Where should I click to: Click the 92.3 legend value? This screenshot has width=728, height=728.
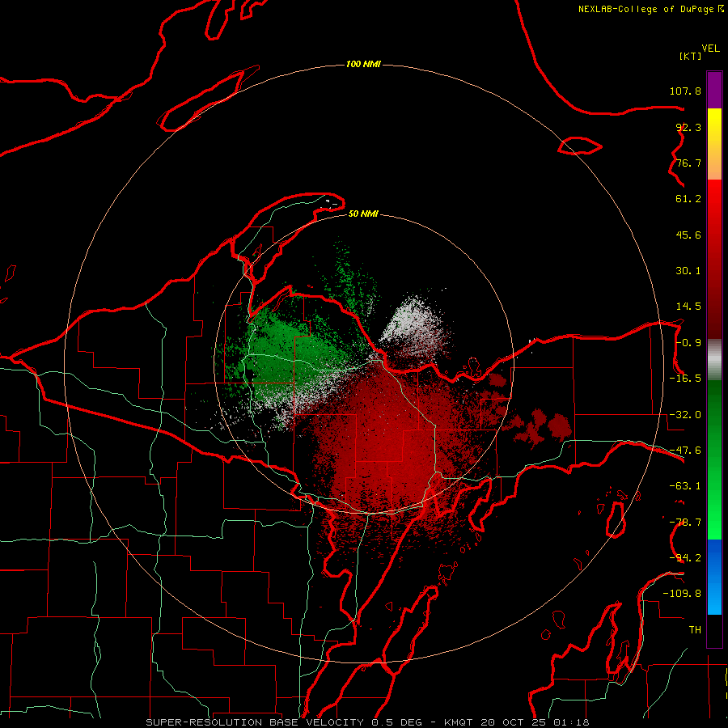pos(688,127)
